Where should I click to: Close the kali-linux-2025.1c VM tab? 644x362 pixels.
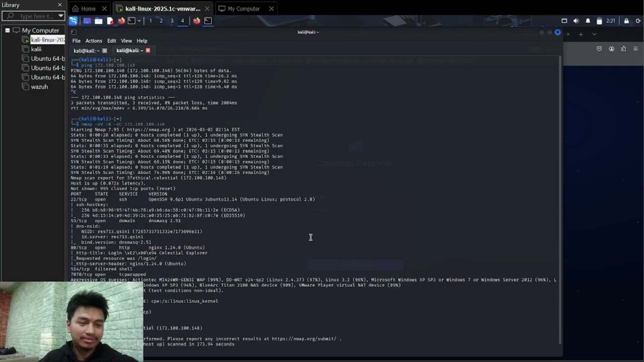point(207,9)
